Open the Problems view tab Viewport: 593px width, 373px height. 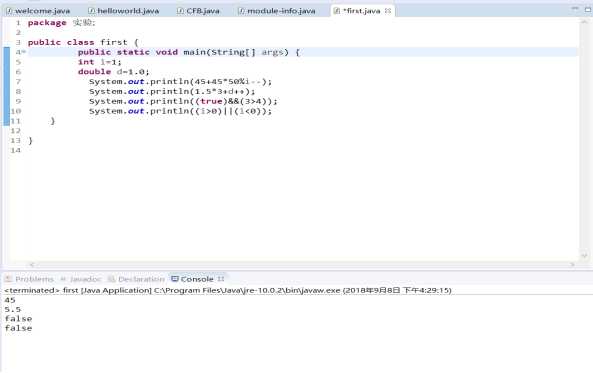tap(29, 279)
